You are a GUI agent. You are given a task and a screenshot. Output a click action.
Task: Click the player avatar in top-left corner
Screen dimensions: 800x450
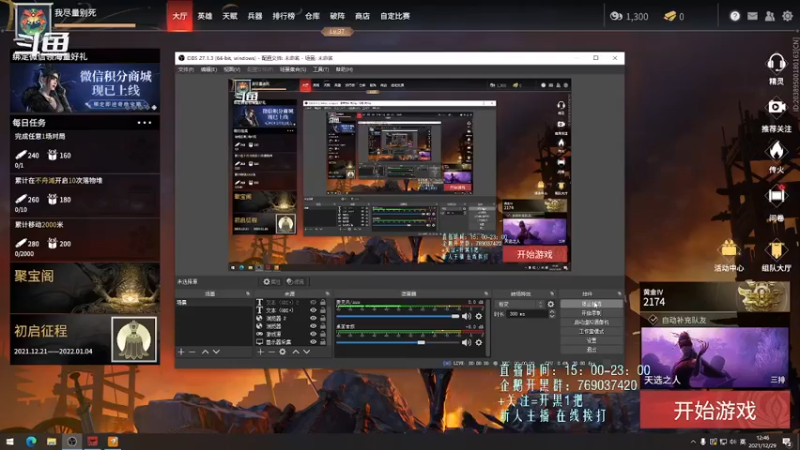click(x=34, y=21)
